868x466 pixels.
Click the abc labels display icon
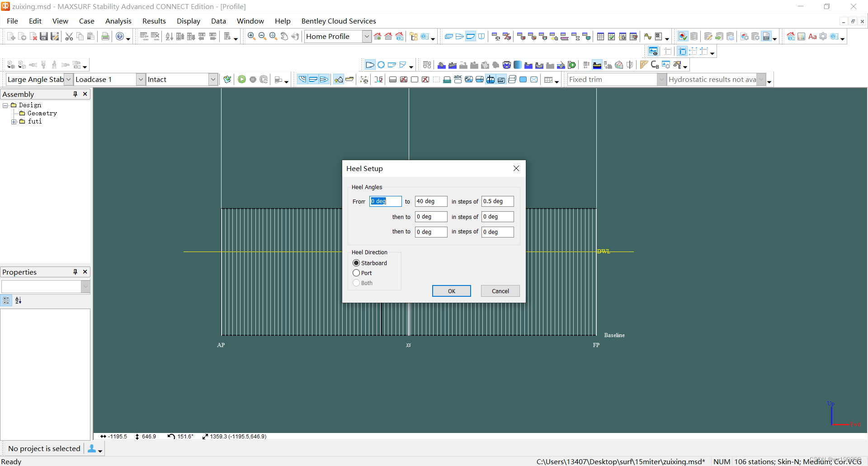458,80
